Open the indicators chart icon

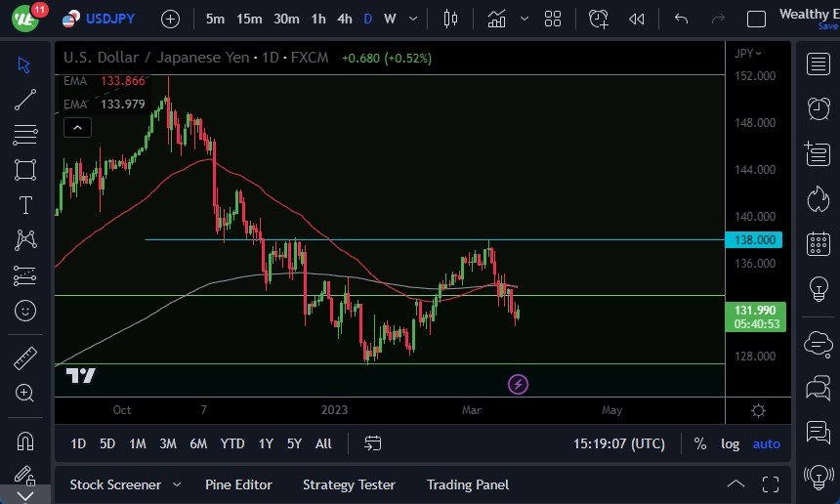click(x=497, y=19)
